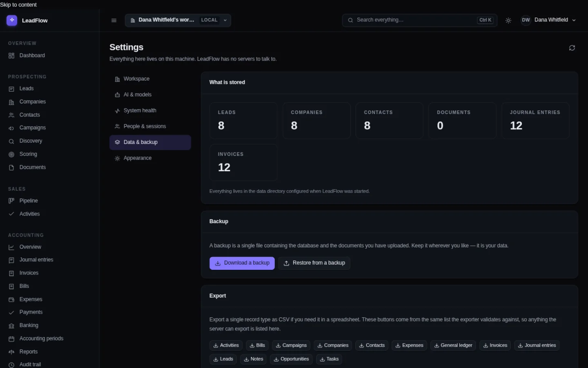Go to Companies in sidebar navigation
Screen dimensions: 588x368
pos(49,102)
